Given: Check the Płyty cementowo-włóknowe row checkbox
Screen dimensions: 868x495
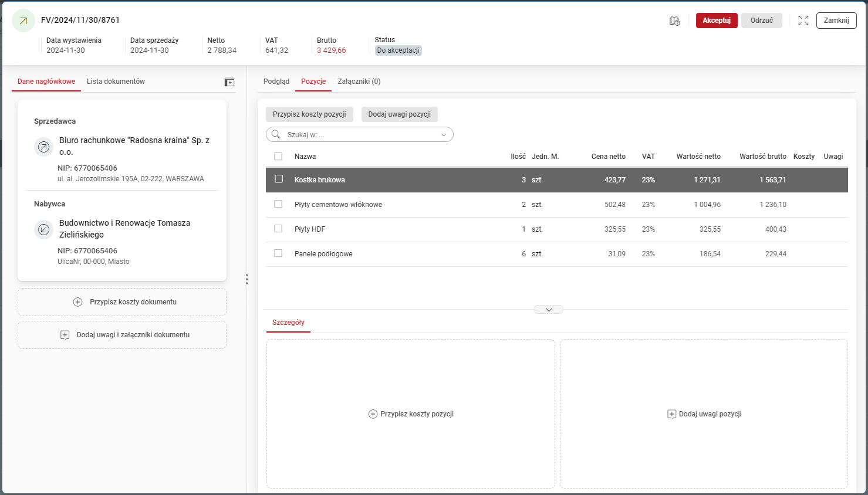Looking at the screenshot, I should point(278,204).
